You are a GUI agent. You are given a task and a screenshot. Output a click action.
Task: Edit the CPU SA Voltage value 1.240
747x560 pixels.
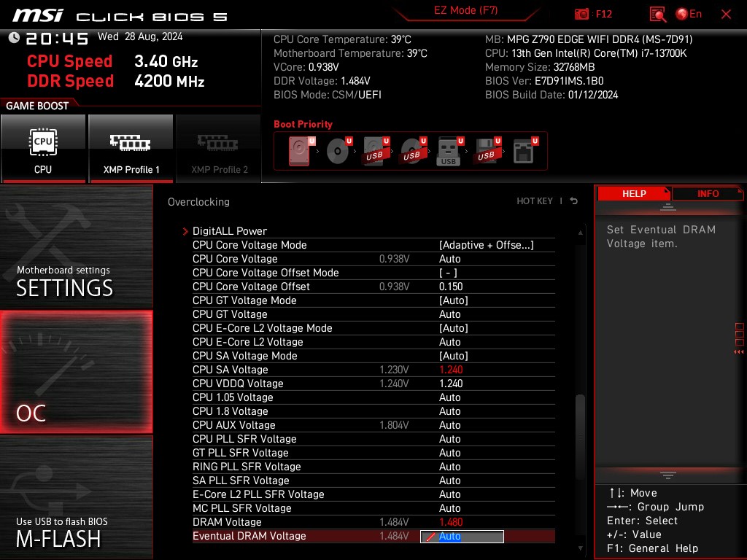click(451, 370)
